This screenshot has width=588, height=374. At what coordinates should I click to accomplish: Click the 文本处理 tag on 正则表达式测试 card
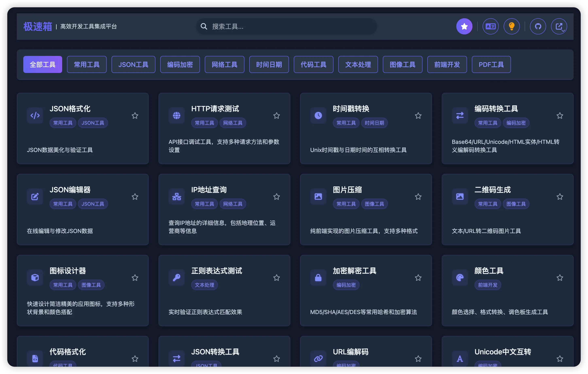point(204,285)
